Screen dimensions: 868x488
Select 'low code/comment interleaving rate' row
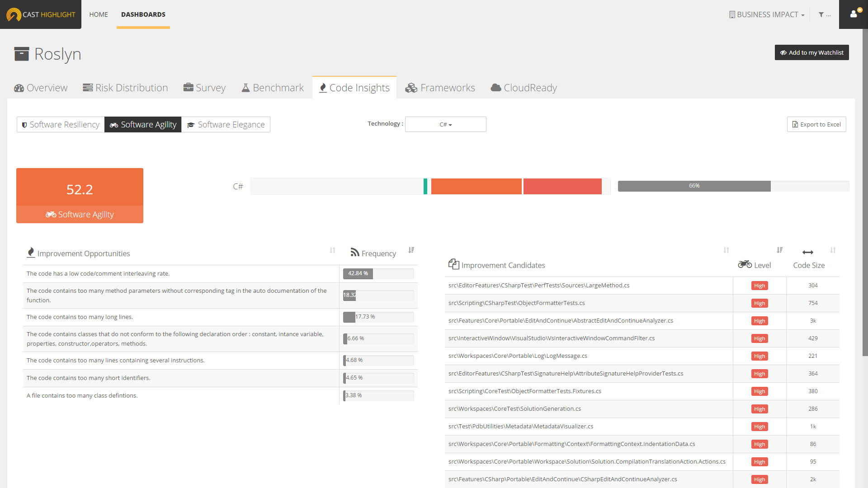pos(220,274)
